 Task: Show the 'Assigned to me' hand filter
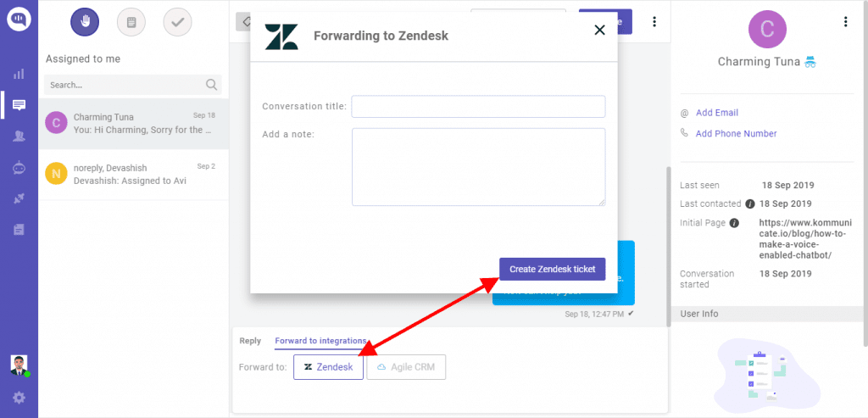[85, 22]
